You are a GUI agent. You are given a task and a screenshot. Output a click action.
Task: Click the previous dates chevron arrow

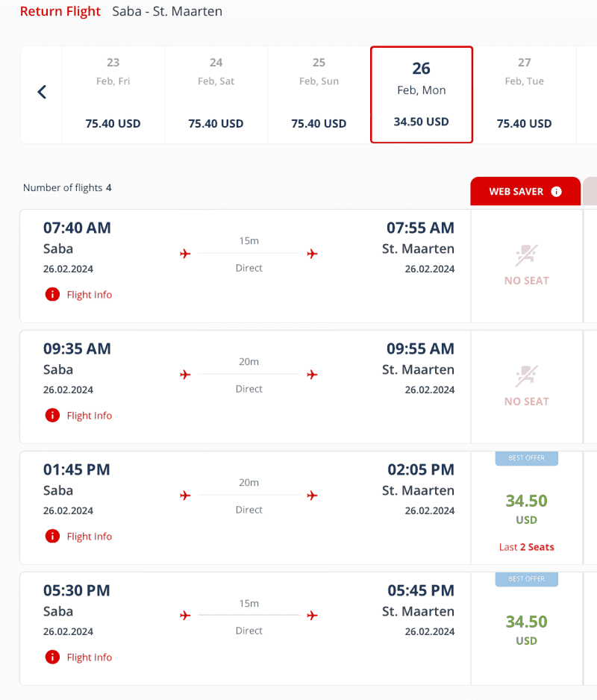click(x=42, y=92)
